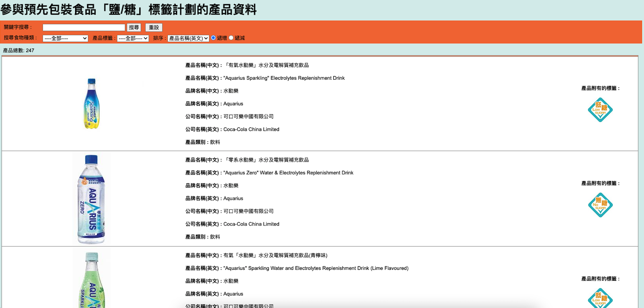Image resolution: width=644 pixels, height=308 pixels.
Task: Click 品牌名稱(中文):水動樂 in the first product
Action: tap(212, 91)
